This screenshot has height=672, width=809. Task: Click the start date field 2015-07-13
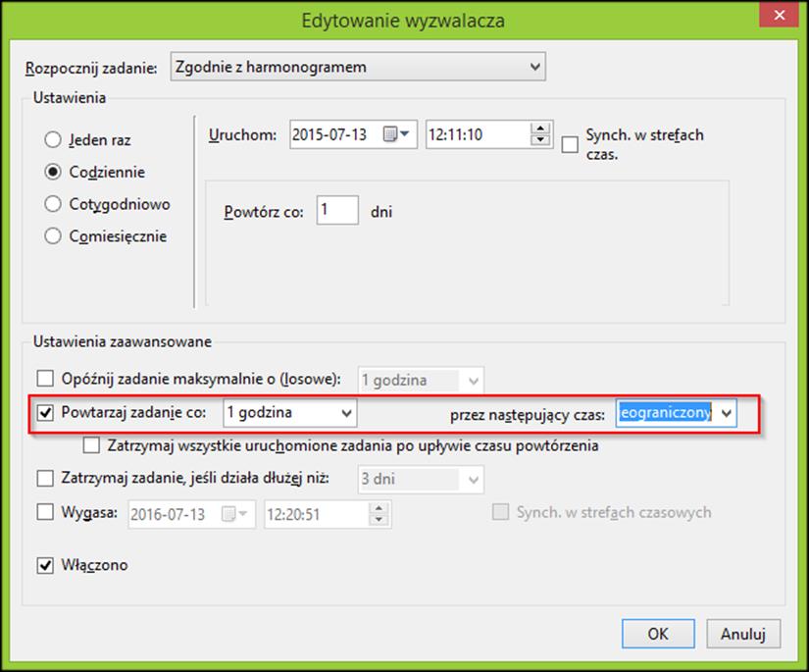pyautogui.click(x=353, y=134)
